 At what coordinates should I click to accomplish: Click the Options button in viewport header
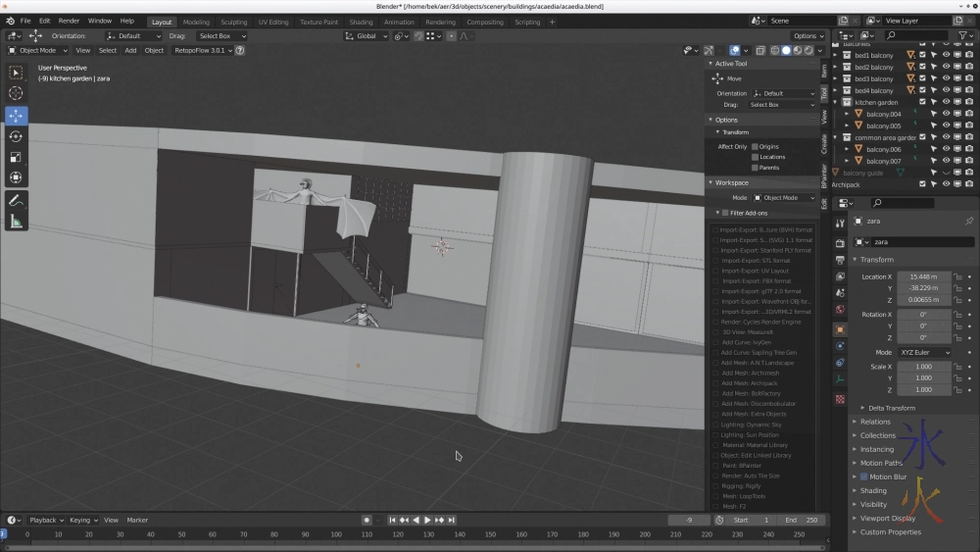coord(808,36)
